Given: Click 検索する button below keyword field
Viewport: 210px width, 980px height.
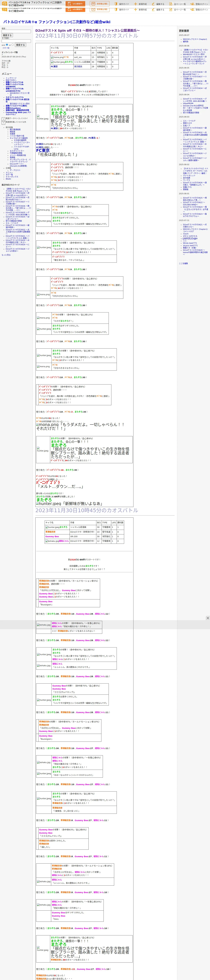Looking at the screenshot, I should (7, 35).
